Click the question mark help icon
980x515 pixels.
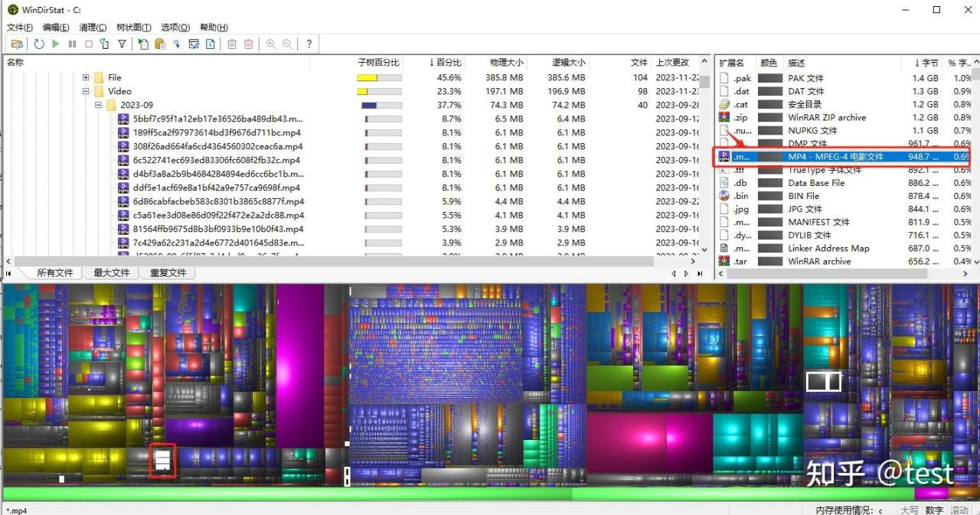click(x=309, y=44)
